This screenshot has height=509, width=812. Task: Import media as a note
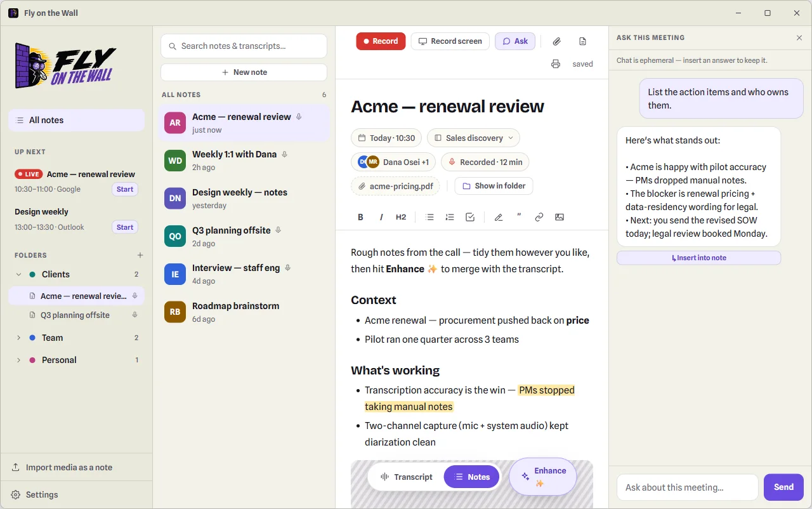[x=76, y=467]
